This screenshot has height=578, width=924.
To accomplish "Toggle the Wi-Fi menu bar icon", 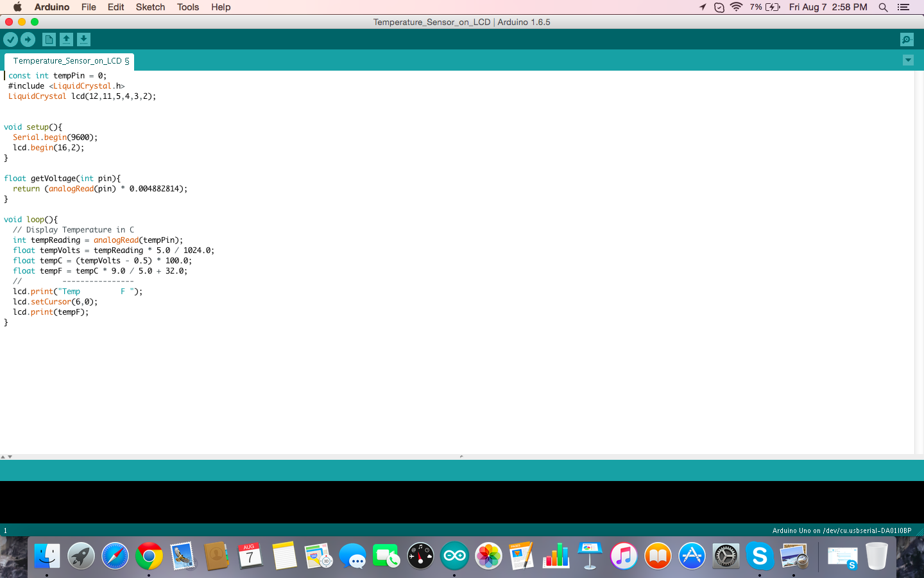I will tap(735, 7).
